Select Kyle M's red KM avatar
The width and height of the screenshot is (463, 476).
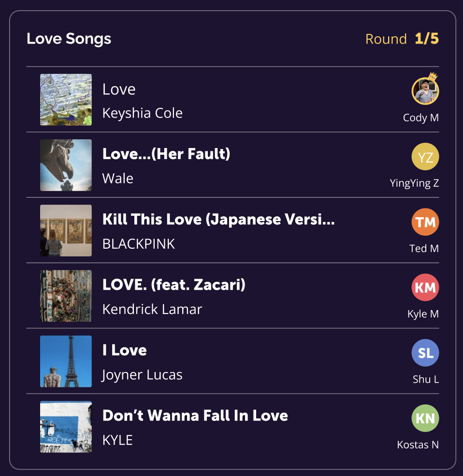(x=424, y=287)
